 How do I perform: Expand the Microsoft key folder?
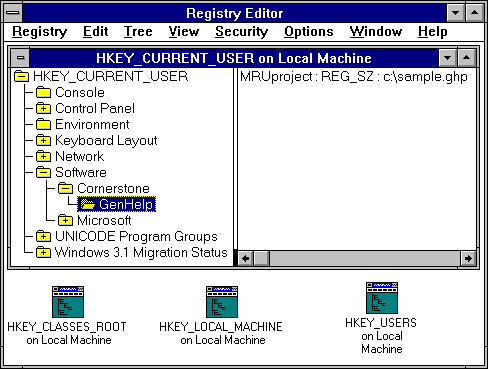tap(65, 220)
